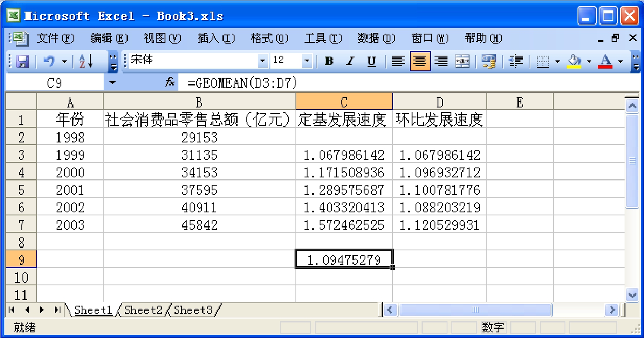Viewport: 644px width, 338px height.
Task: Toggle Italic formatting
Action: tap(350, 61)
